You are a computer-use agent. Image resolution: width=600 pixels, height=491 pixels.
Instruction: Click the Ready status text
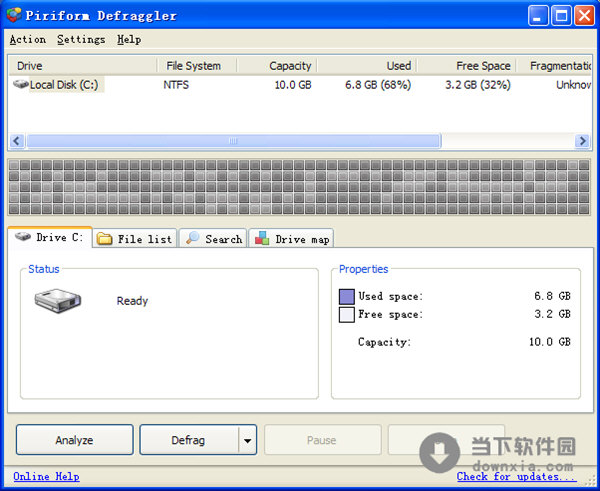pyautogui.click(x=132, y=301)
